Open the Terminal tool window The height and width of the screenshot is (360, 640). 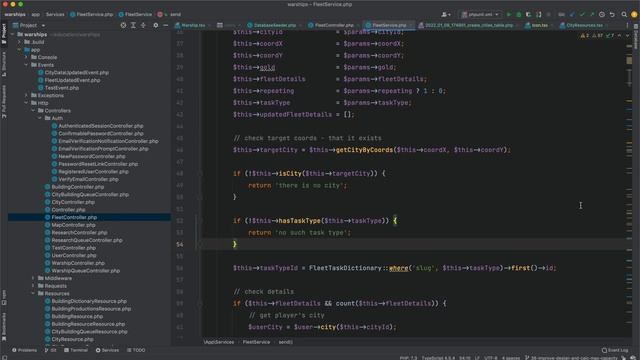tap(76, 350)
